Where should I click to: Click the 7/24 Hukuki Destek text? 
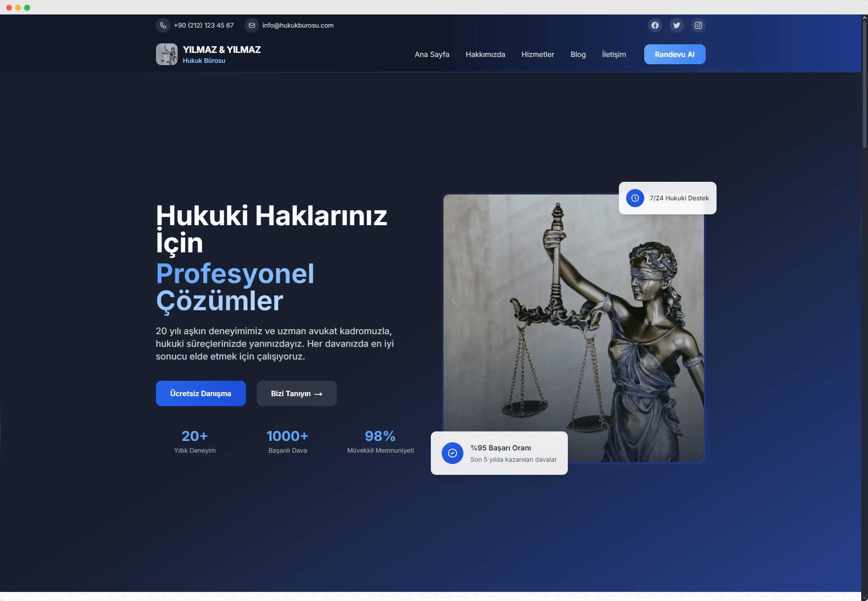[x=679, y=198]
